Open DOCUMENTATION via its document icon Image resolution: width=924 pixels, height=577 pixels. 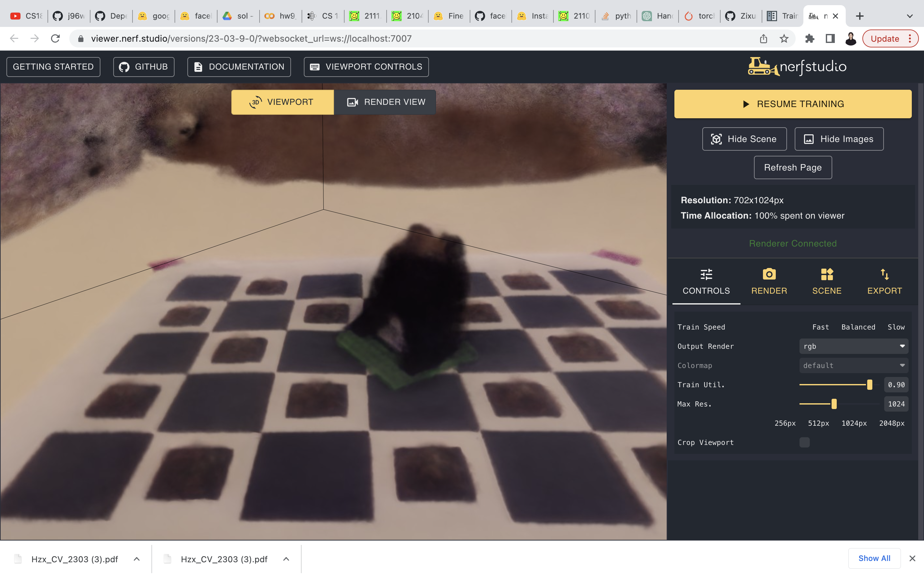[x=198, y=66]
